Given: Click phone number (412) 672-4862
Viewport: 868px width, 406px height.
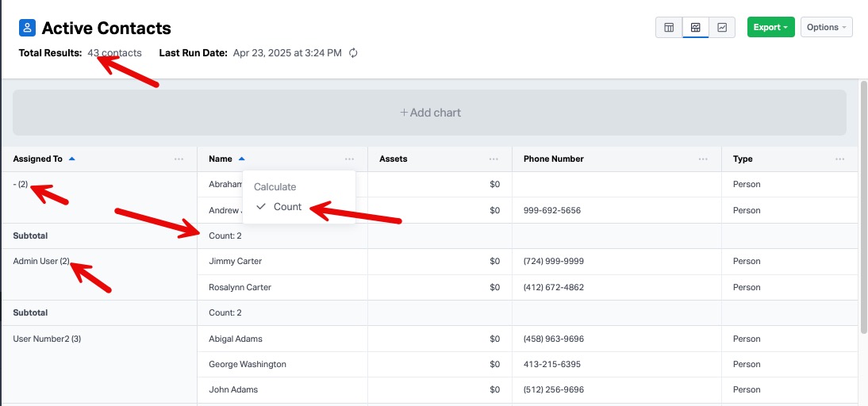Looking at the screenshot, I should coord(554,288).
